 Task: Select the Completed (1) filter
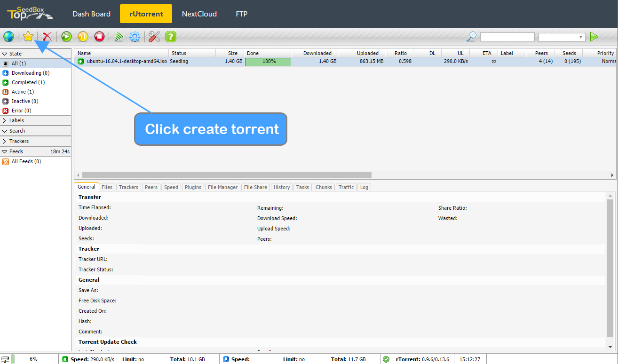tap(28, 82)
